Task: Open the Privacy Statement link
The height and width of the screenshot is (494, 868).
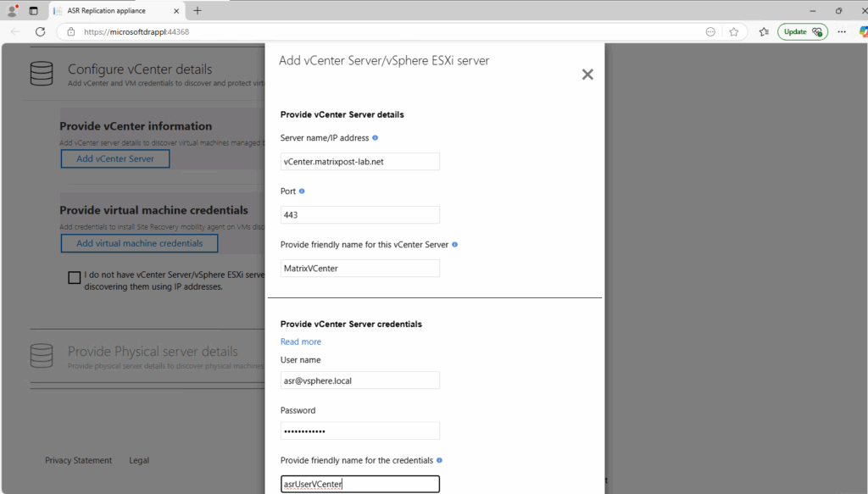Action: pyautogui.click(x=78, y=460)
